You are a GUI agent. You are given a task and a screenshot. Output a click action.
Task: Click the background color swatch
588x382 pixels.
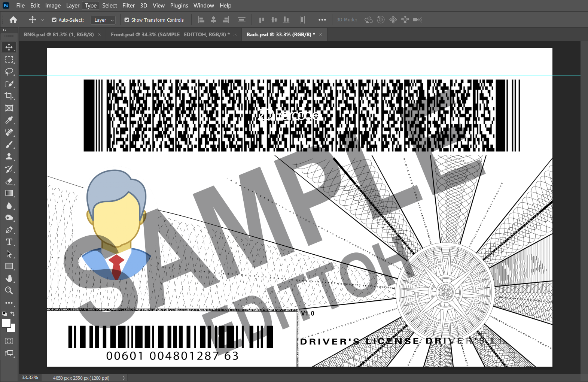[x=13, y=329]
